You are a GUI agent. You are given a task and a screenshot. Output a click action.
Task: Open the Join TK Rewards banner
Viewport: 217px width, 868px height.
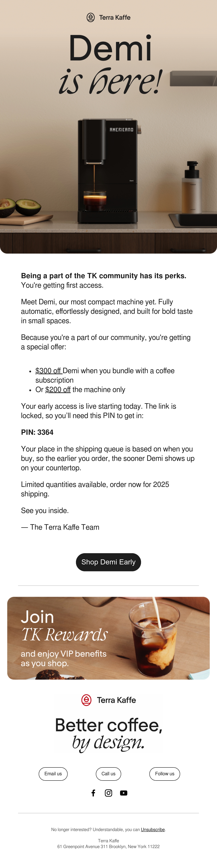[x=108, y=638]
